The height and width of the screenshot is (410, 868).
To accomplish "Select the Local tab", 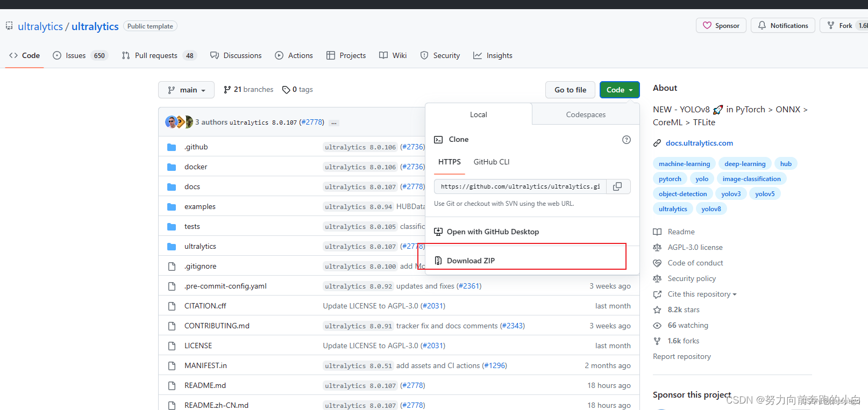I will [x=479, y=114].
